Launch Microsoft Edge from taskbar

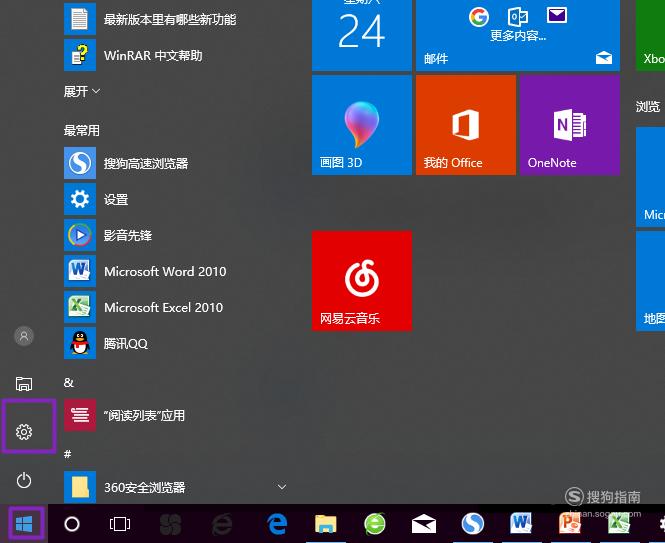click(x=277, y=524)
